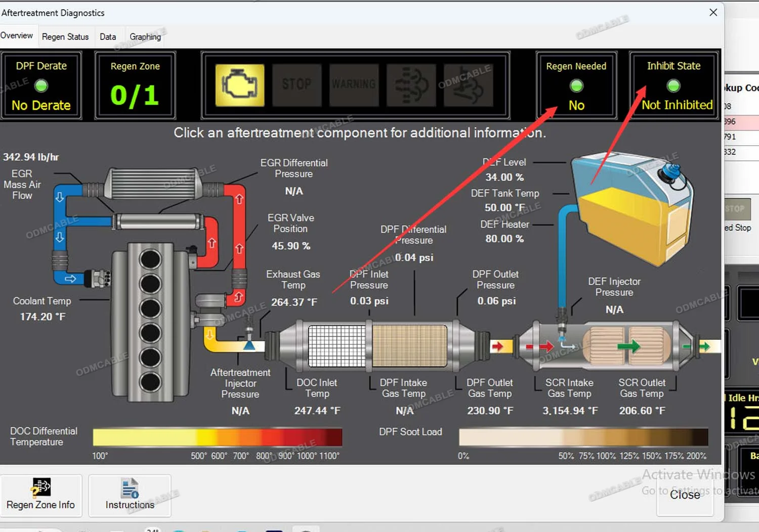The width and height of the screenshot is (759, 532).
Task: Switch to the Regen Status tab
Action: pos(65,37)
